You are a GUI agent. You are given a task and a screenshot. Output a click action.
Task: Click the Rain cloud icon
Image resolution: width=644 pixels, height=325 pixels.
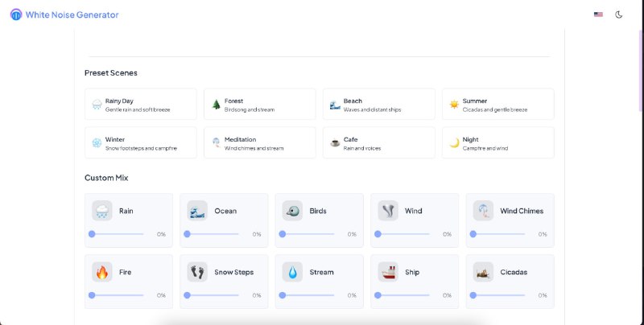102,211
